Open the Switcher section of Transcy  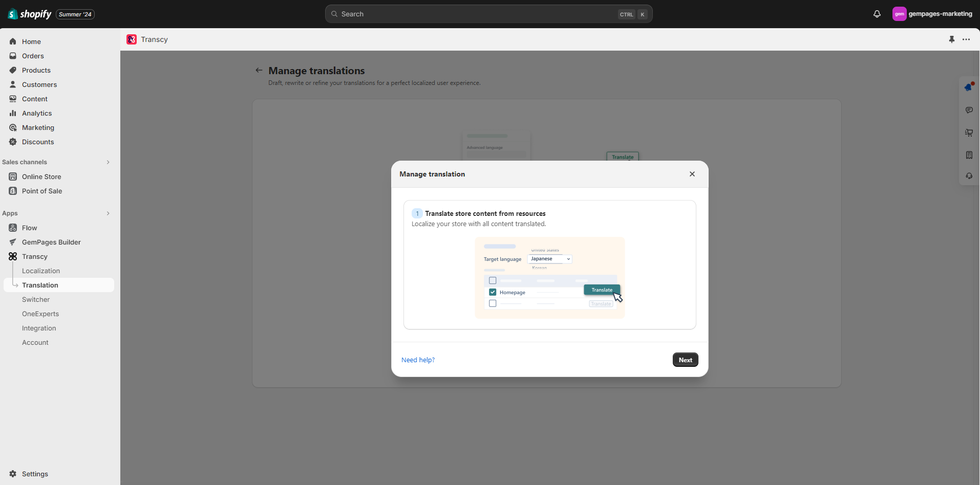[x=35, y=299]
